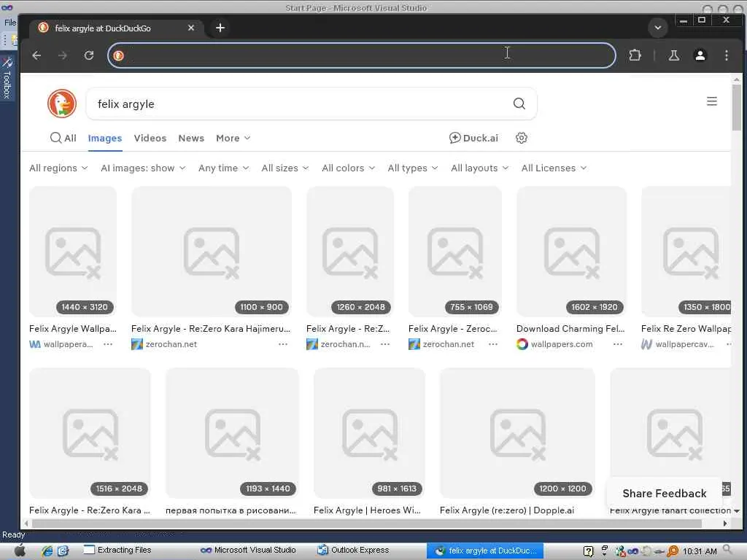Select the Images tab
Screen dimensions: 747x560
(x=105, y=138)
